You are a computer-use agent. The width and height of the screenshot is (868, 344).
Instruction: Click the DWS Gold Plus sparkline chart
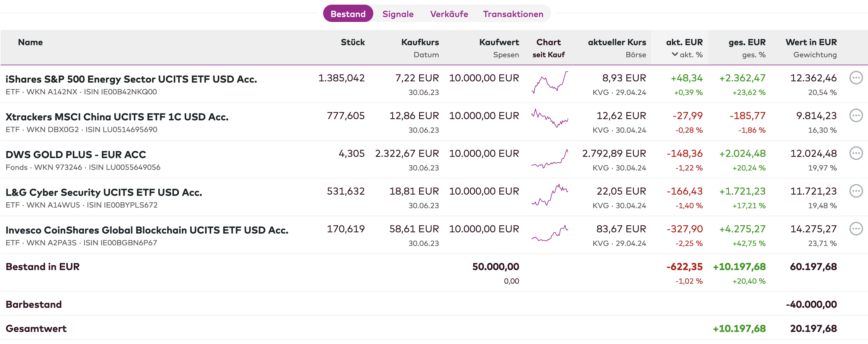coord(550,159)
